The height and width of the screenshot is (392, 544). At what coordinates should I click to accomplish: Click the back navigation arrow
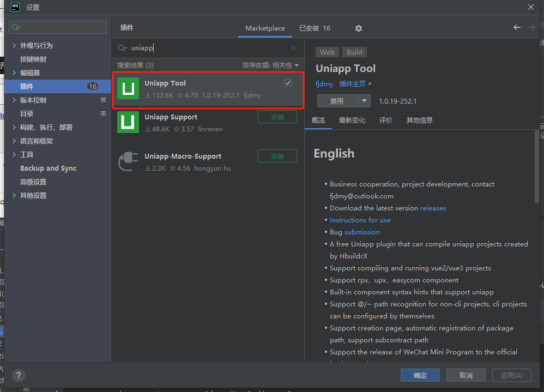[517, 27]
